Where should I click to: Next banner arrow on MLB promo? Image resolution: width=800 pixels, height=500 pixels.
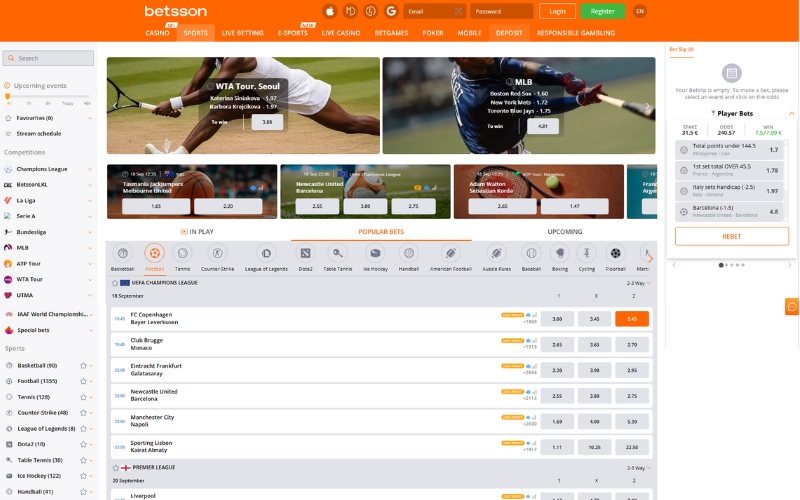point(647,106)
